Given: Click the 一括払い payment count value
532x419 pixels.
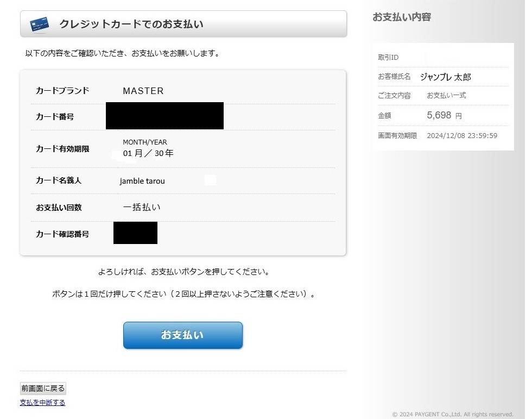Looking at the screenshot, I should pos(142,207).
